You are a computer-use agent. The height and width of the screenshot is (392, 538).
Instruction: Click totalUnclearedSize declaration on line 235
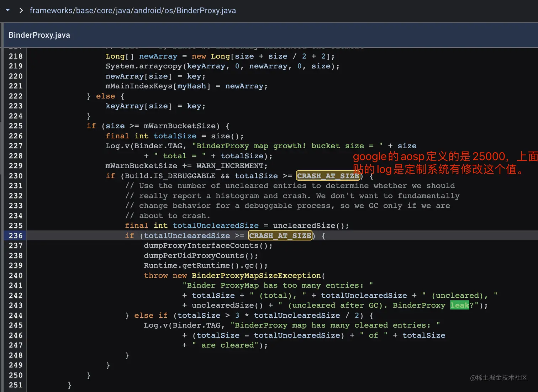[x=216, y=226]
